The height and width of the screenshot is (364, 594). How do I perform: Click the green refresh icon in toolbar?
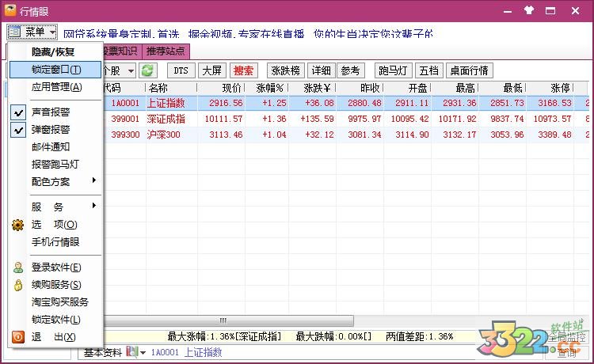point(147,70)
